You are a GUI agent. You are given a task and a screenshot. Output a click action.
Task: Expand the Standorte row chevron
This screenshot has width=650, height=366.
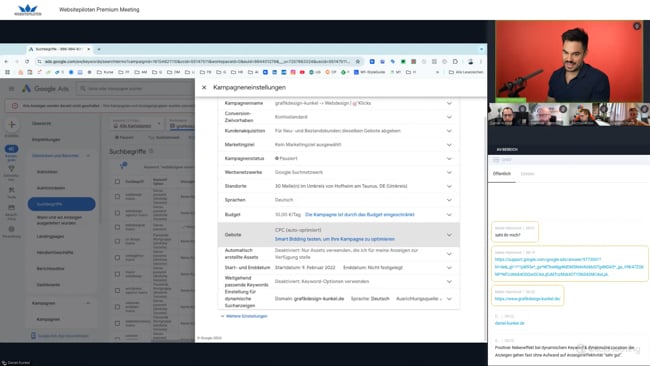(x=449, y=186)
